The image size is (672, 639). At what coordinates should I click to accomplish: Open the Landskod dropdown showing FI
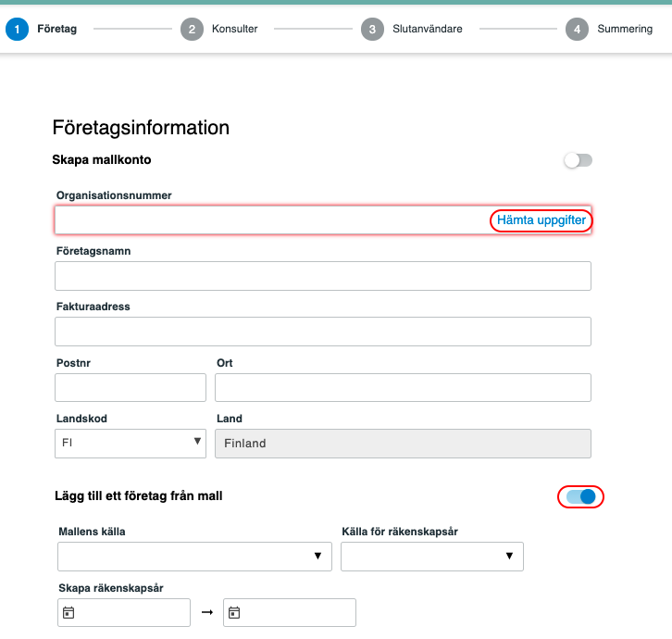131,444
